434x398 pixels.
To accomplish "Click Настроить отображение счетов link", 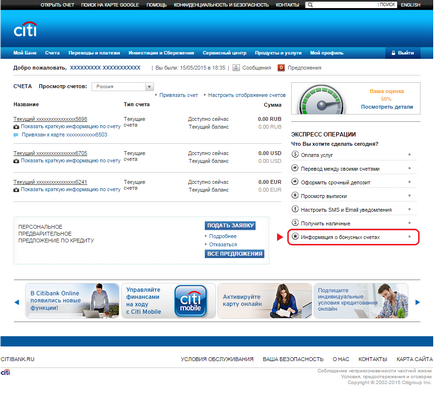I will [247, 95].
